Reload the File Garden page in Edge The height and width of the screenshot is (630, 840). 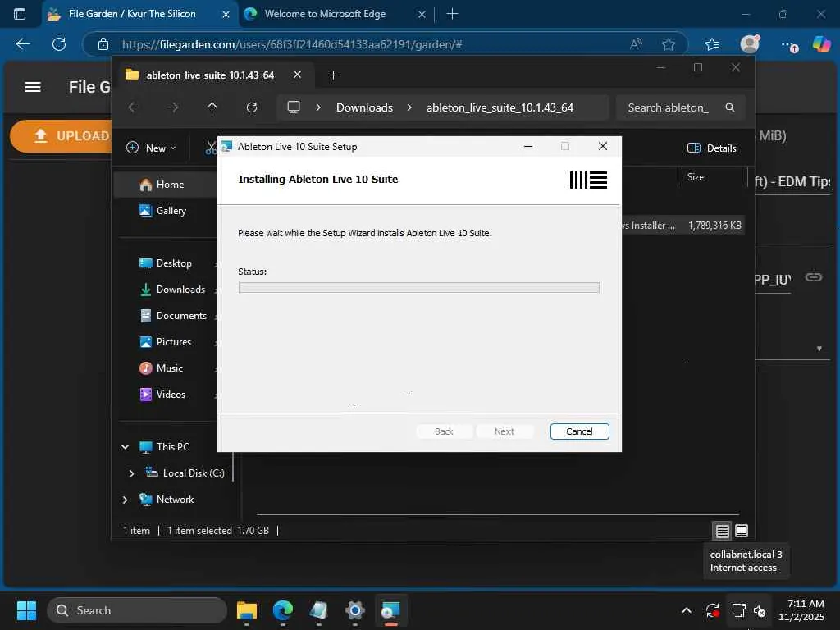59,44
